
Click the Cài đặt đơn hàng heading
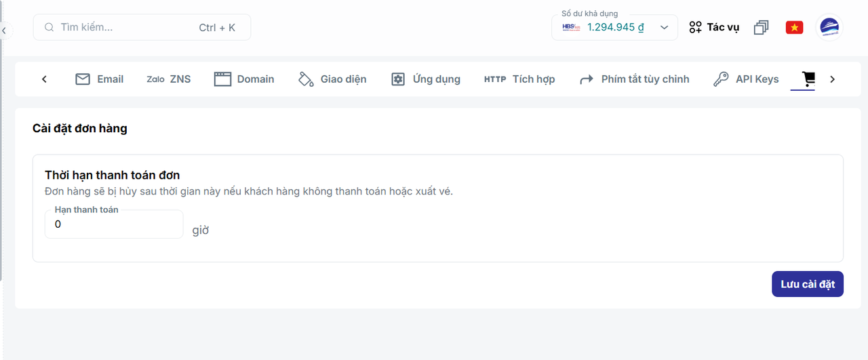tap(80, 128)
